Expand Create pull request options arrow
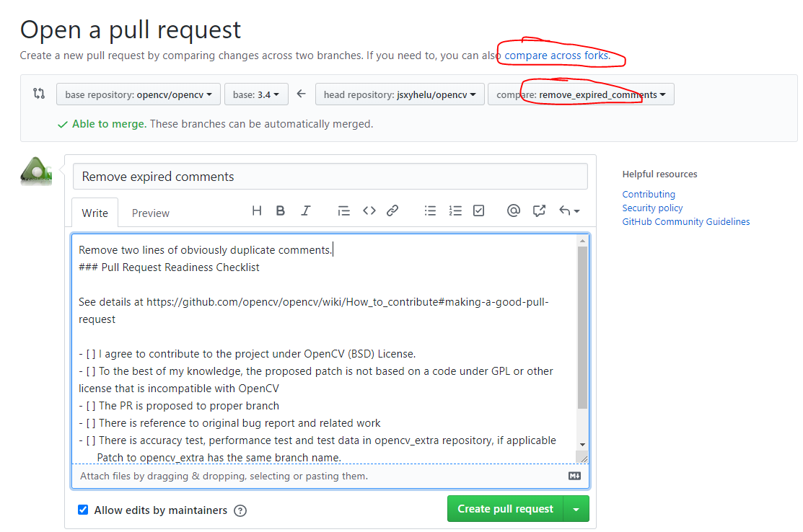803x532 pixels. click(x=576, y=509)
